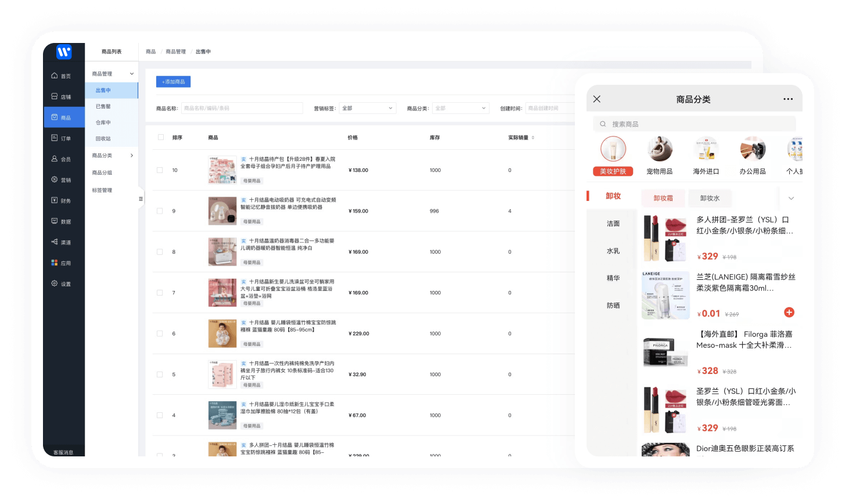849x504 pixels.
Task: Click the 商品名称 search input field
Action: (242, 109)
